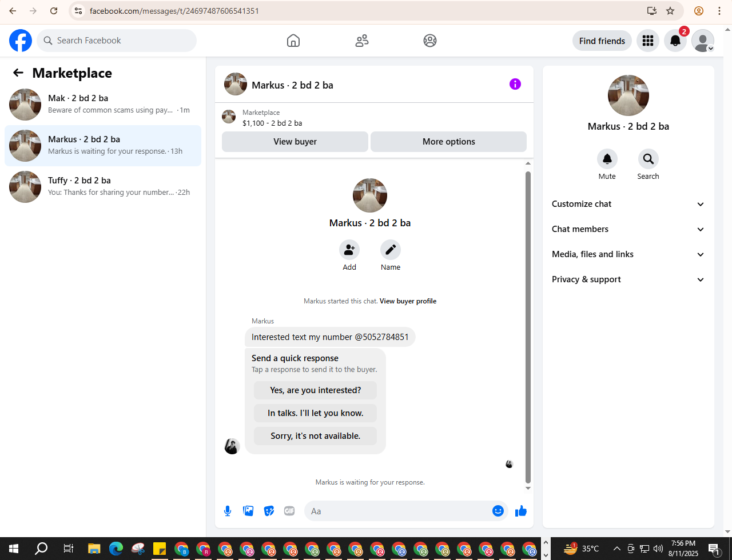Click the listing thumbnail in right panel
Viewport: 732px width, 560px height.
628,95
